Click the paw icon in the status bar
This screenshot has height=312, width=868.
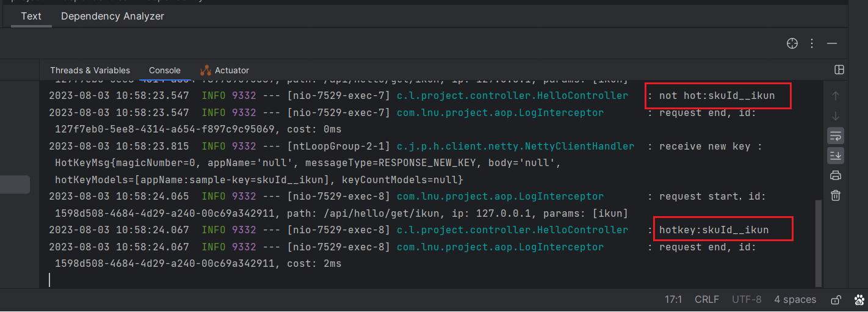(859, 300)
